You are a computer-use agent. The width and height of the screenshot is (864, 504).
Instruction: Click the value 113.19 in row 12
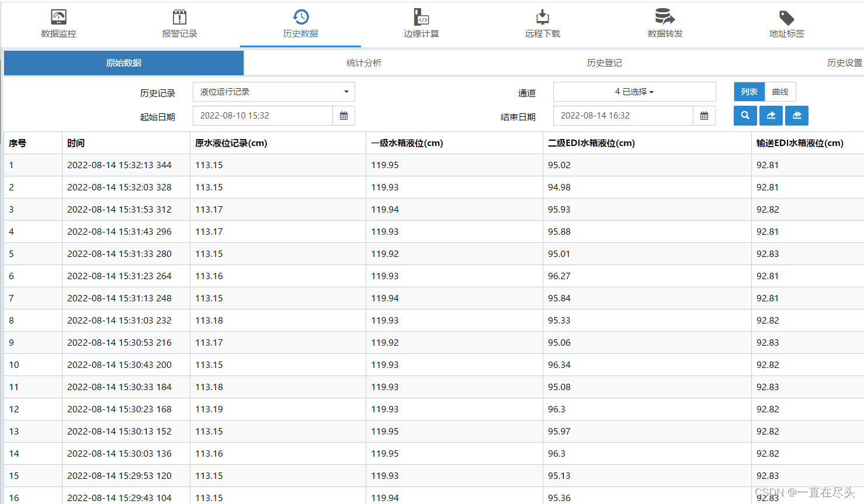[x=209, y=409]
